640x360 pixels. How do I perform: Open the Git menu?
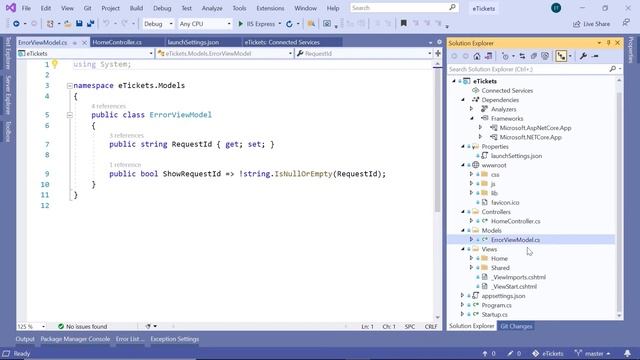(87, 8)
